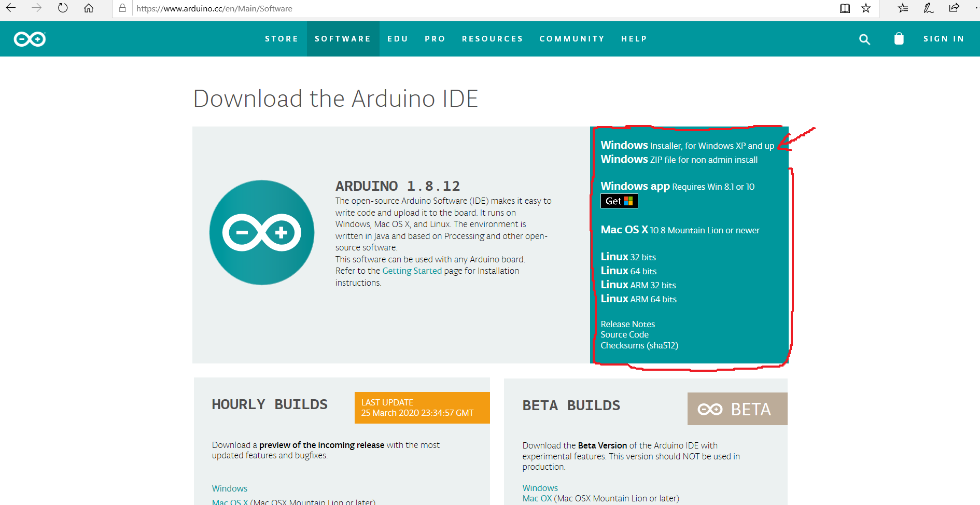Image resolution: width=980 pixels, height=505 pixels.
Task: Open the favorites hub icon
Action: pos(903,8)
